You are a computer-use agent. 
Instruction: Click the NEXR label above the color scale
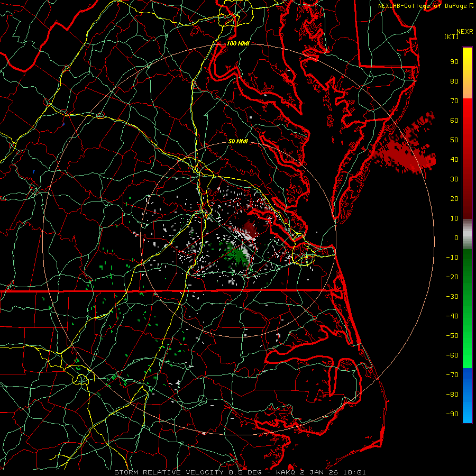pyautogui.click(x=464, y=32)
